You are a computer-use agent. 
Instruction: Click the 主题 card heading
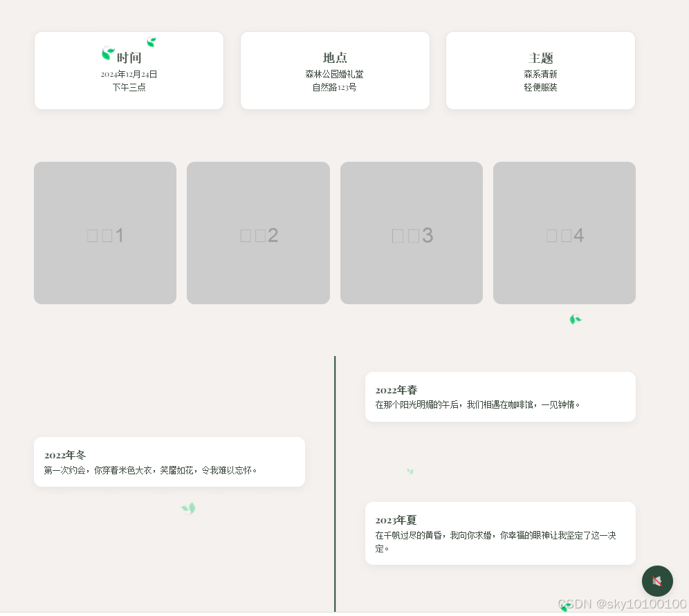pos(540,57)
